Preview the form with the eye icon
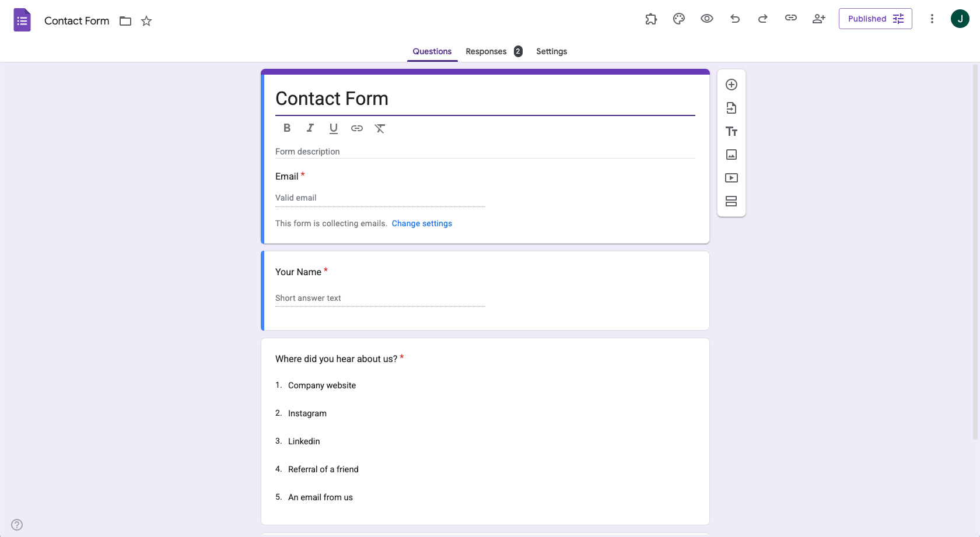The height and width of the screenshot is (537, 980). click(x=706, y=19)
